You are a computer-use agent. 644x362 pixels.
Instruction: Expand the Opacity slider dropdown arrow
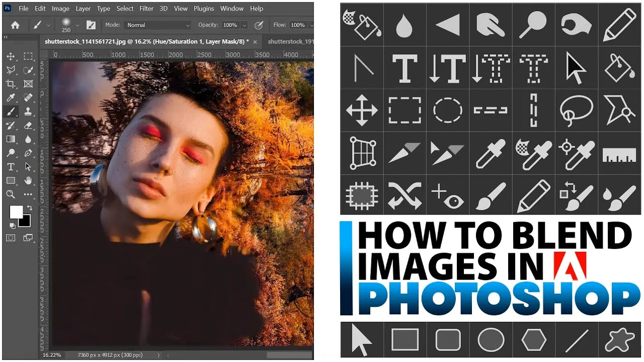(x=245, y=25)
